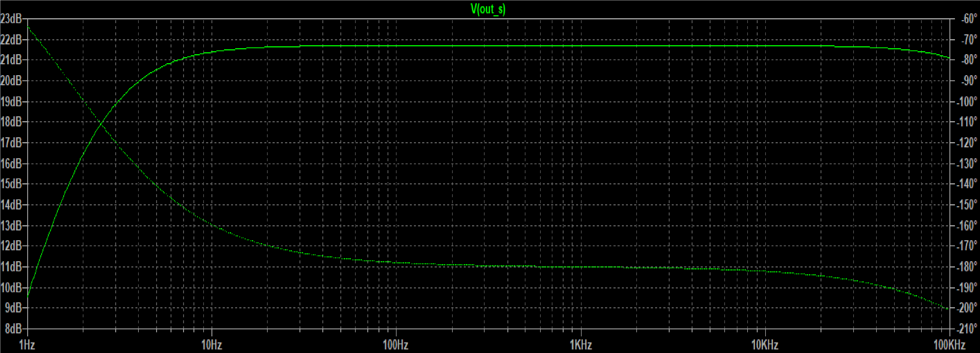Image resolution: width=980 pixels, height=353 pixels.
Task: Click the -140° phase axis label
Action: (967, 184)
